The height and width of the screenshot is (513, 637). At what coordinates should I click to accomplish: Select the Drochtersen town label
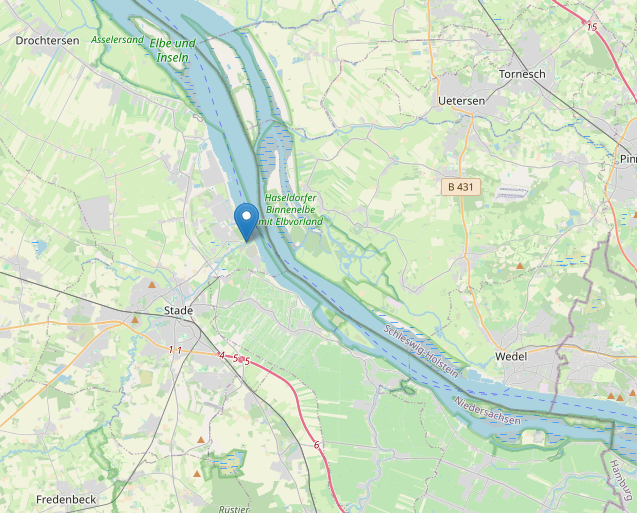48,41
